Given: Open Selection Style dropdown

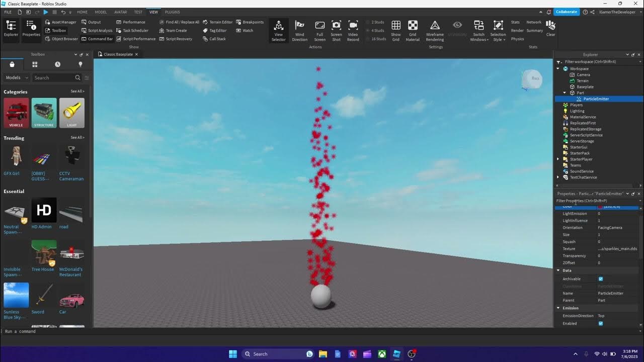Looking at the screenshot, I should pyautogui.click(x=498, y=31).
